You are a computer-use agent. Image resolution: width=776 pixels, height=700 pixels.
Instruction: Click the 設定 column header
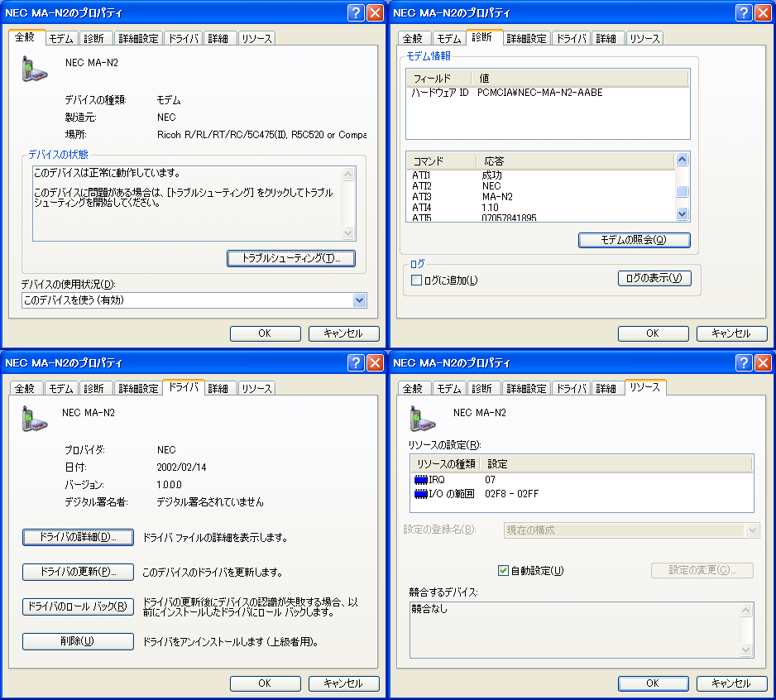(x=616, y=464)
